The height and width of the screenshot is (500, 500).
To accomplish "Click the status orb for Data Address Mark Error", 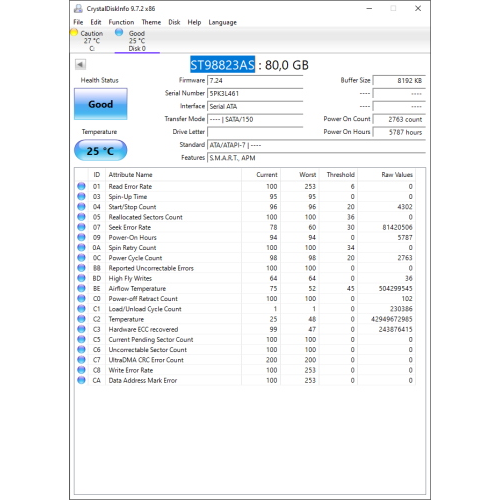I will pyautogui.click(x=81, y=380).
